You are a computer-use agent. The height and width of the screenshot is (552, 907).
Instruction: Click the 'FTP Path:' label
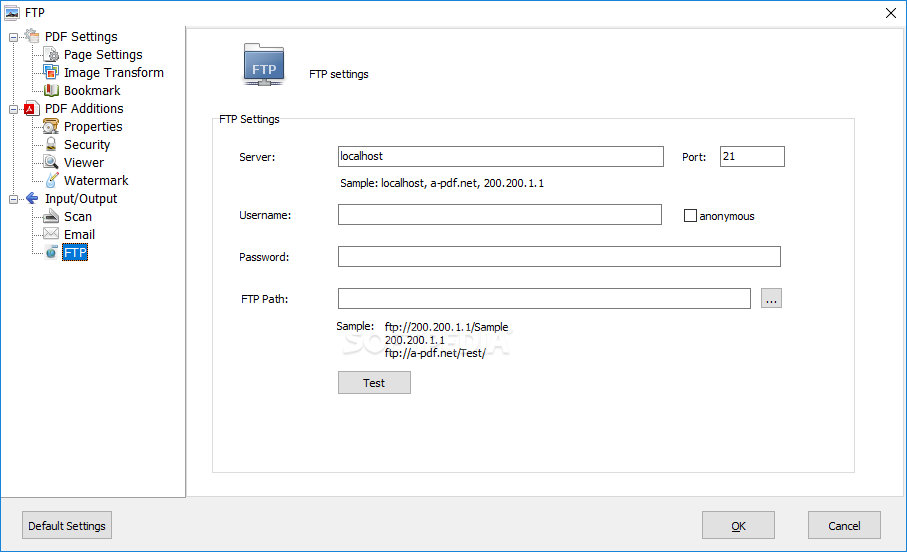pyautogui.click(x=264, y=299)
